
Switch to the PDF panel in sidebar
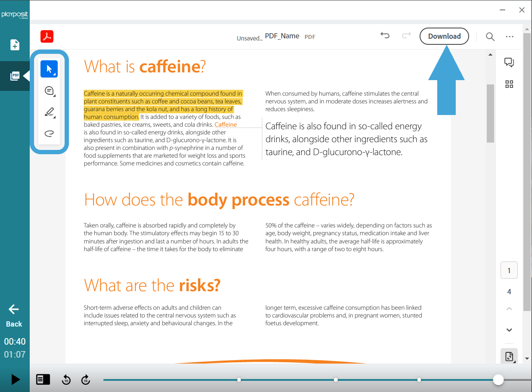[x=15, y=76]
